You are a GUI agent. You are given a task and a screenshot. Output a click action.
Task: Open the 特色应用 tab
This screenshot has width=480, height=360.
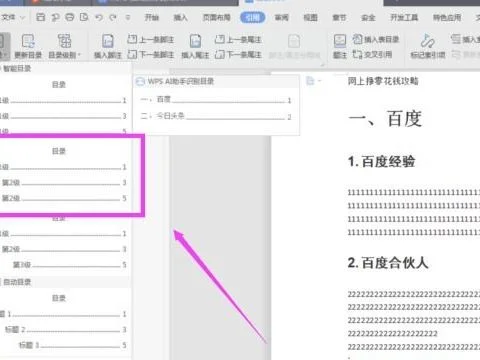pos(447,17)
